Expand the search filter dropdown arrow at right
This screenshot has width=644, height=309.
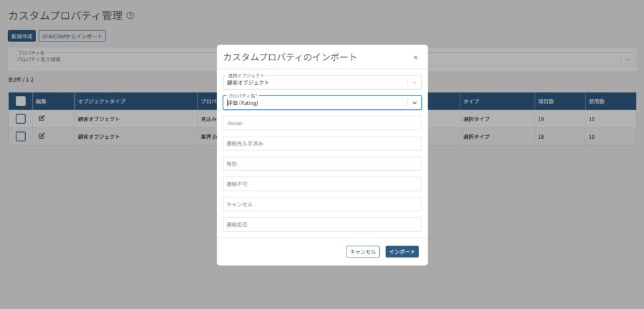tap(628, 59)
